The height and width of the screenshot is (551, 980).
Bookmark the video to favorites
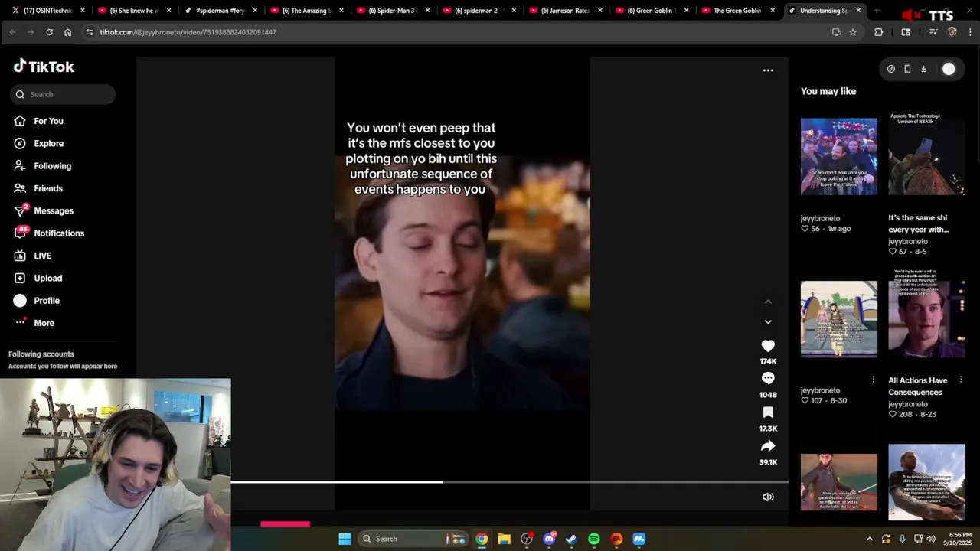[x=768, y=412]
